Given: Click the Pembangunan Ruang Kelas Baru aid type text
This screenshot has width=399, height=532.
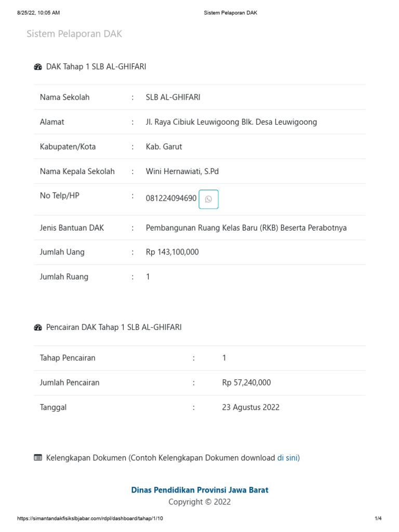Looking at the screenshot, I should coord(246,228).
